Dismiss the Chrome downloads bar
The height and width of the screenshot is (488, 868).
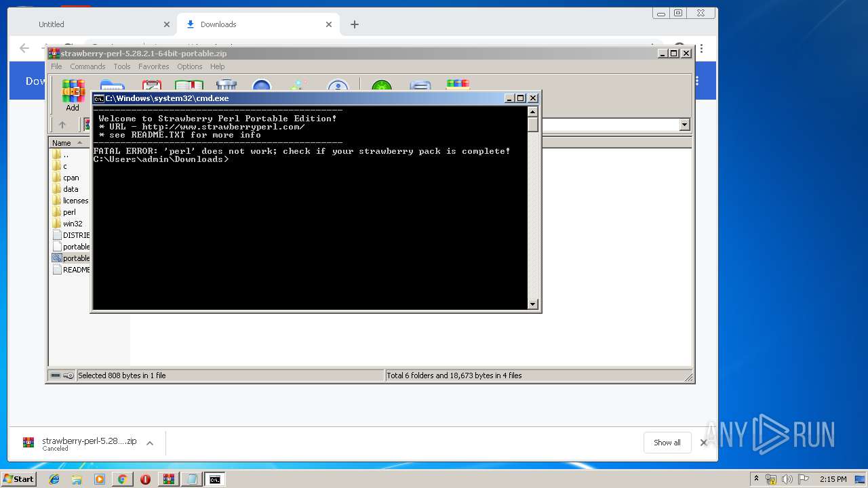point(704,443)
